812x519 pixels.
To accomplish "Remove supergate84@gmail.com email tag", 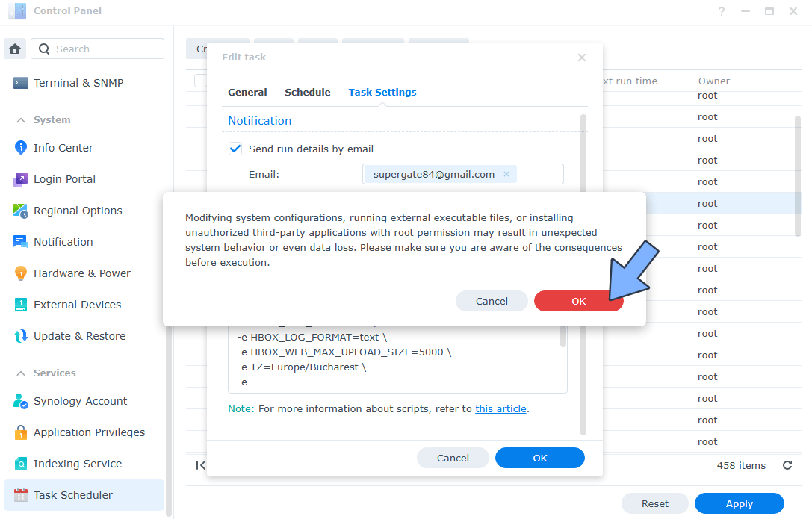I will point(506,174).
